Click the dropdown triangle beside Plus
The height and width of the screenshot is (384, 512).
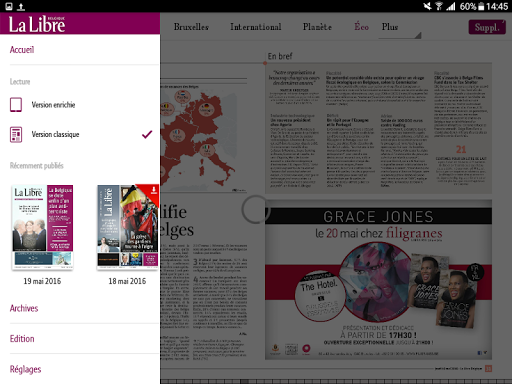coord(418,35)
